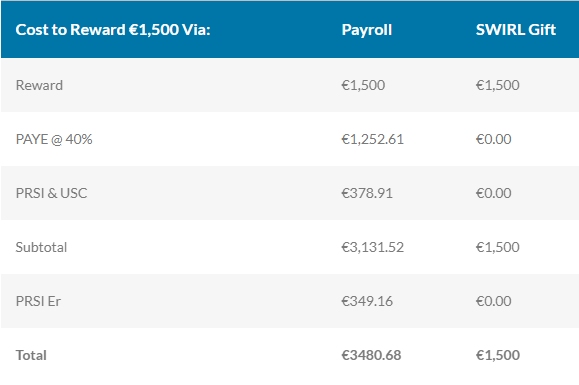Select the SWIRL Gift column header
This screenshot has width=579, height=385.
click(516, 30)
